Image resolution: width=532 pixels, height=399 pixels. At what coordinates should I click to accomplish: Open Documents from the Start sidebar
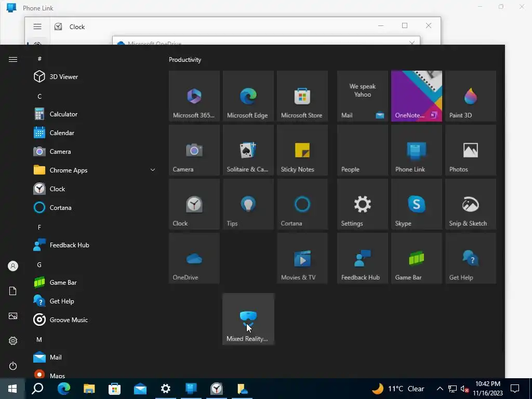[13, 291]
